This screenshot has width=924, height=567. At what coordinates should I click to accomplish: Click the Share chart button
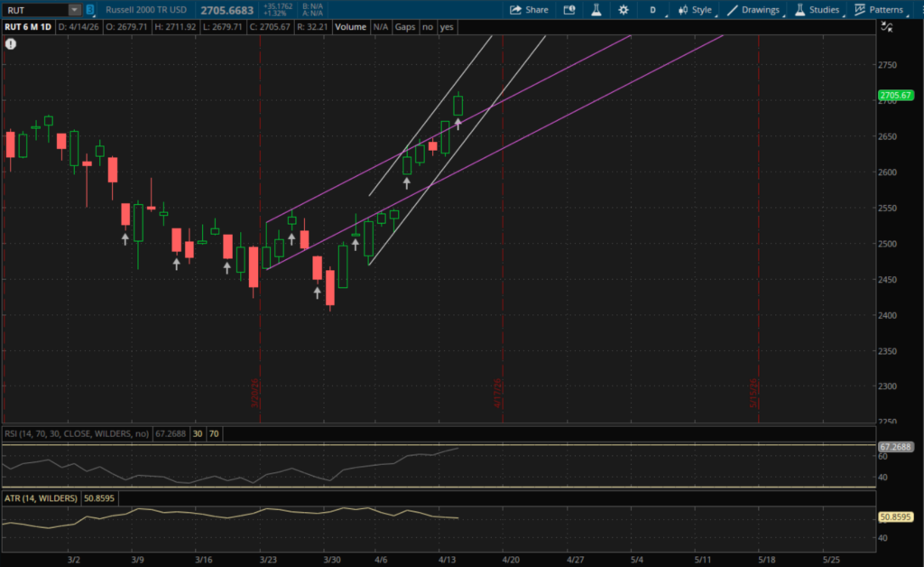pos(529,10)
